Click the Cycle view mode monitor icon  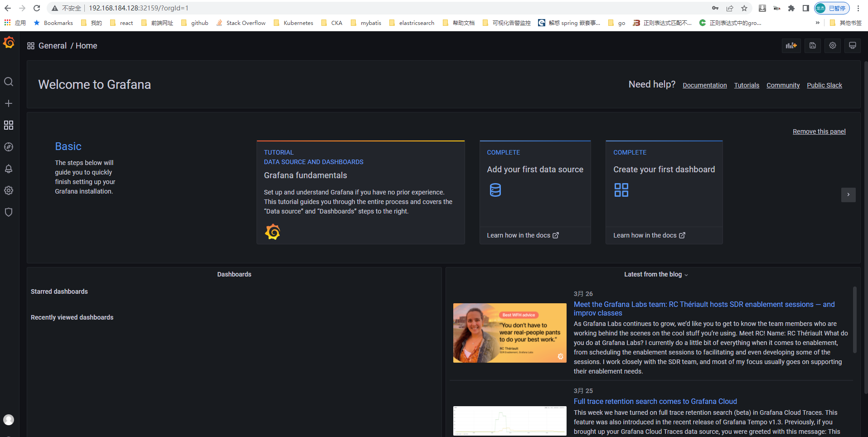click(x=853, y=45)
